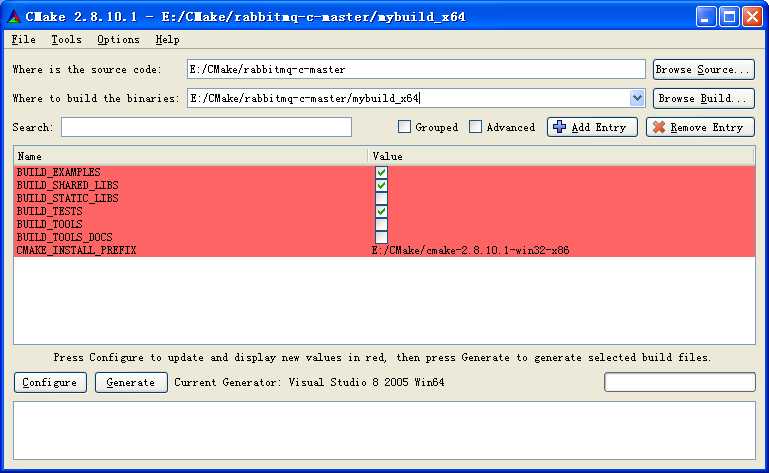Click the progress bar beside Current Generator
This screenshot has height=473, width=769.
click(x=680, y=382)
